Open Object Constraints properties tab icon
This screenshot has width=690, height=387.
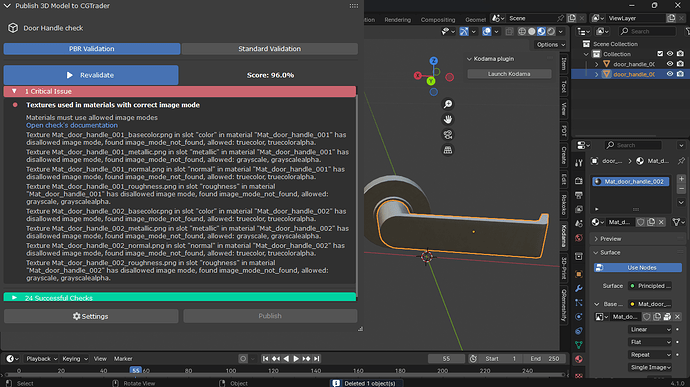(x=579, y=331)
